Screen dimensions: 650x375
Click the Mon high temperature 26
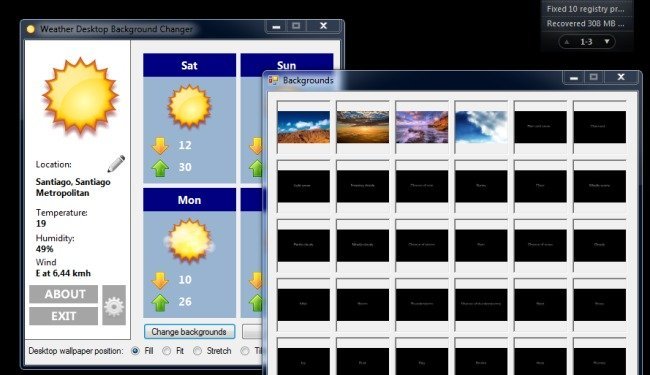click(x=185, y=302)
